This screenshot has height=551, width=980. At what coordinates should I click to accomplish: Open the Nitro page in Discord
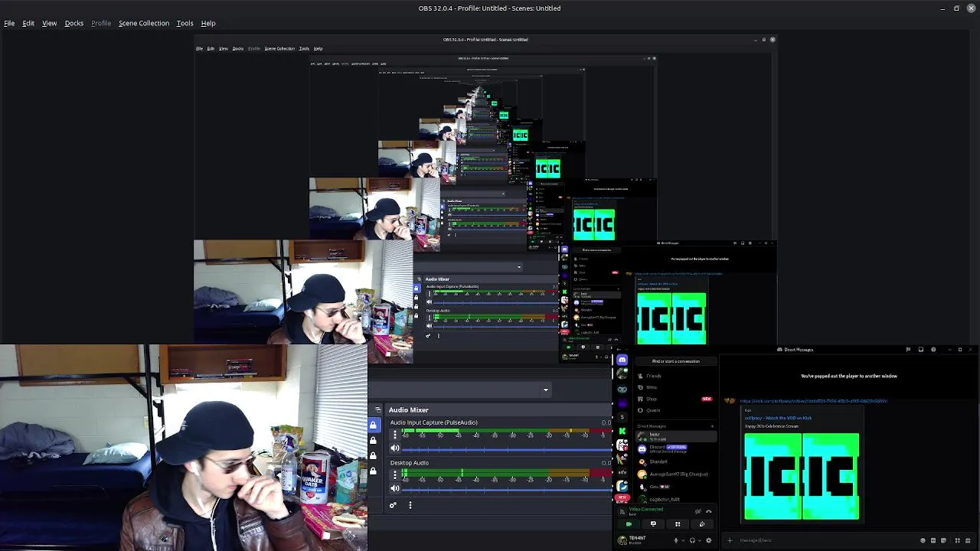point(676,387)
